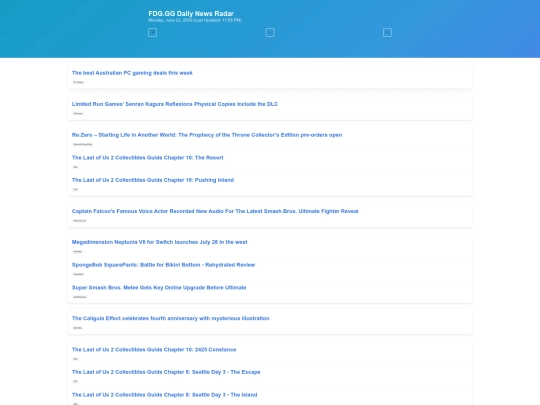Image resolution: width=540 pixels, height=405 pixels.
Task: Click source tag under The Resort guide headline
Action: 75,167
